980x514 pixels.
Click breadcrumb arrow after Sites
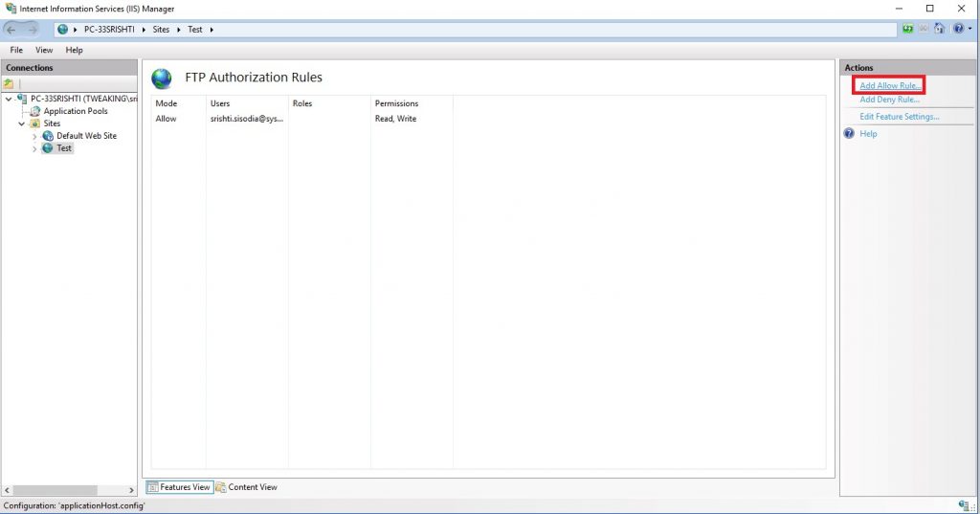tap(178, 30)
